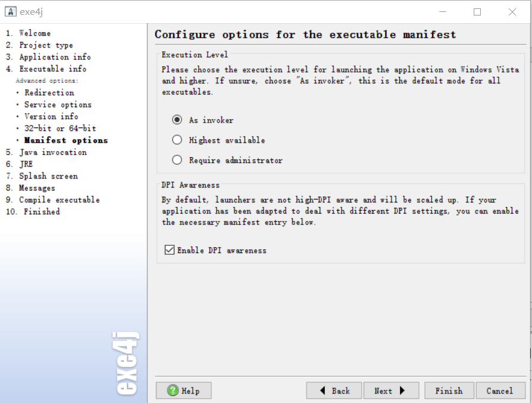Click the Next right arrow icon
Image resolution: width=532 pixels, height=403 pixels.
click(x=402, y=390)
